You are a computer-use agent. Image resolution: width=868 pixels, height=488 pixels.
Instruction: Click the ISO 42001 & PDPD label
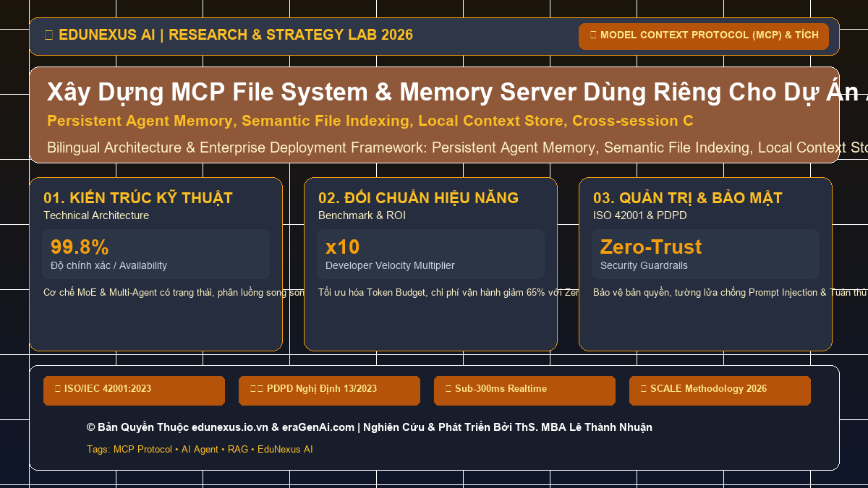tap(640, 215)
